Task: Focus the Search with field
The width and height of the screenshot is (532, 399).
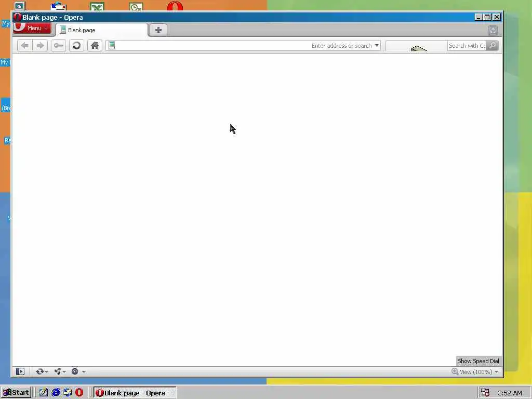Action: [x=467, y=46]
